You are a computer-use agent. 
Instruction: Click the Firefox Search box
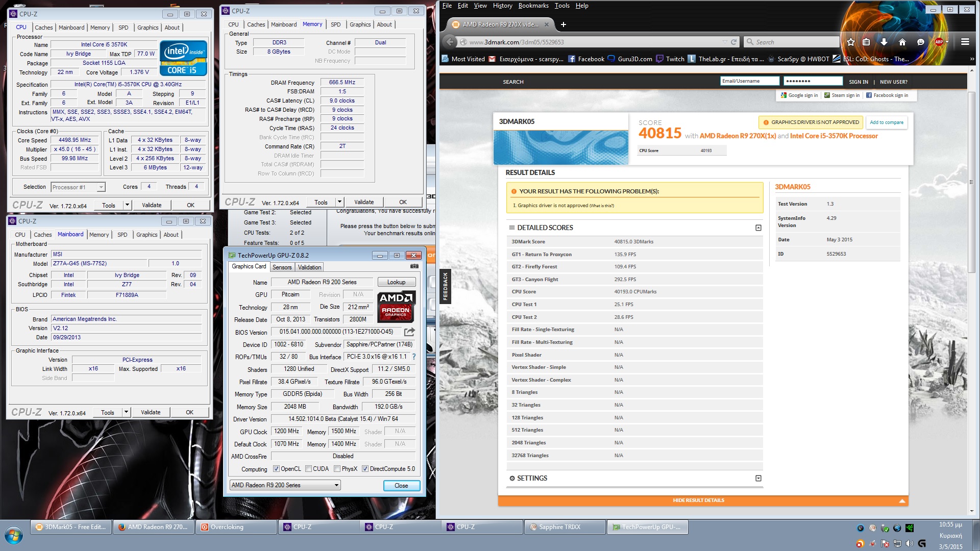[x=791, y=42]
